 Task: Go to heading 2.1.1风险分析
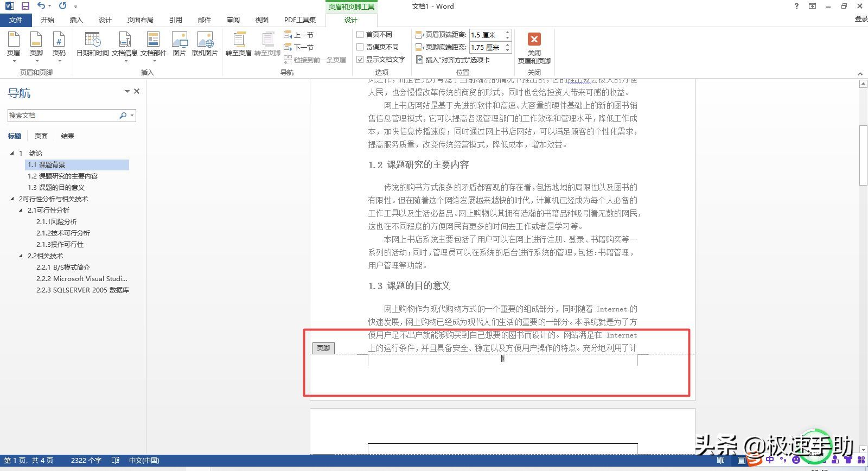pyautogui.click(x=57, y=221)
